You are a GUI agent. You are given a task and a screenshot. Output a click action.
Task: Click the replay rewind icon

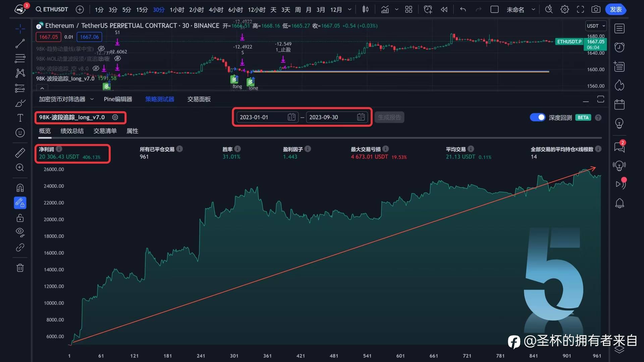(x=444, y=9)
